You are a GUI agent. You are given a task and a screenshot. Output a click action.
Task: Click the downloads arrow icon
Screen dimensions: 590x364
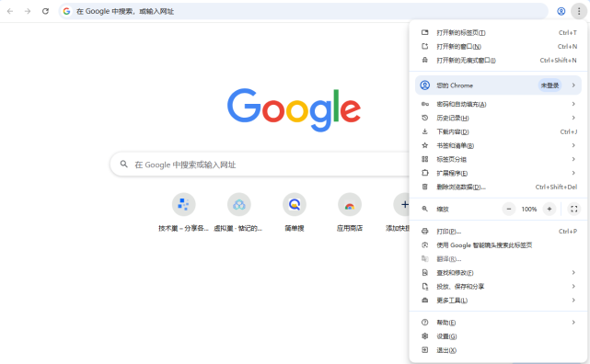click(425, 131)
